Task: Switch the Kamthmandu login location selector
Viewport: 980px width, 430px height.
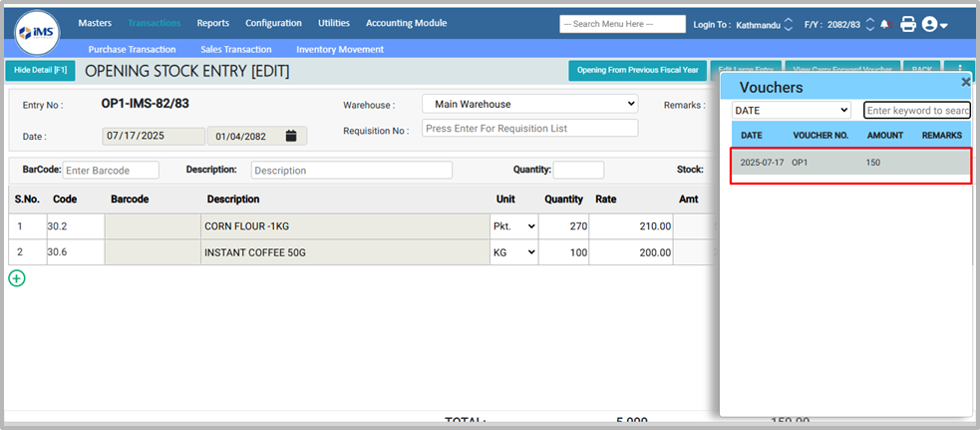Action: [789, 24]
